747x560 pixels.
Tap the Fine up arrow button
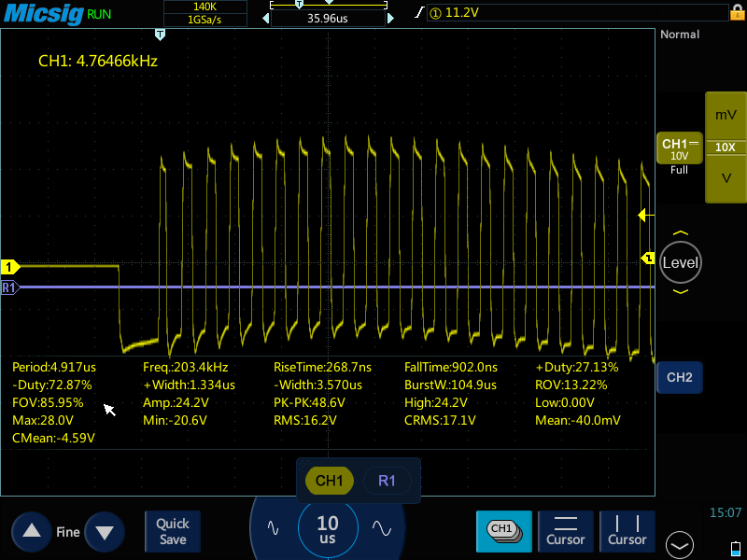pos(32,531)
